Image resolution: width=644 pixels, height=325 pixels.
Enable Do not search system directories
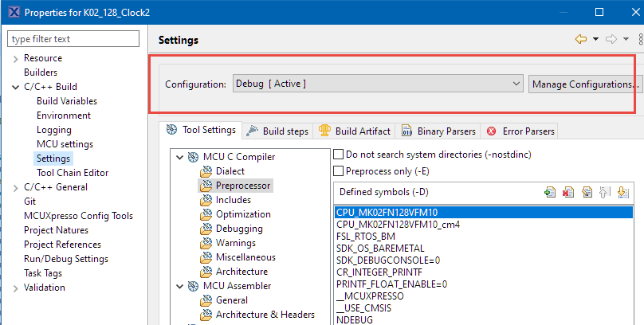tap(339, 154)
